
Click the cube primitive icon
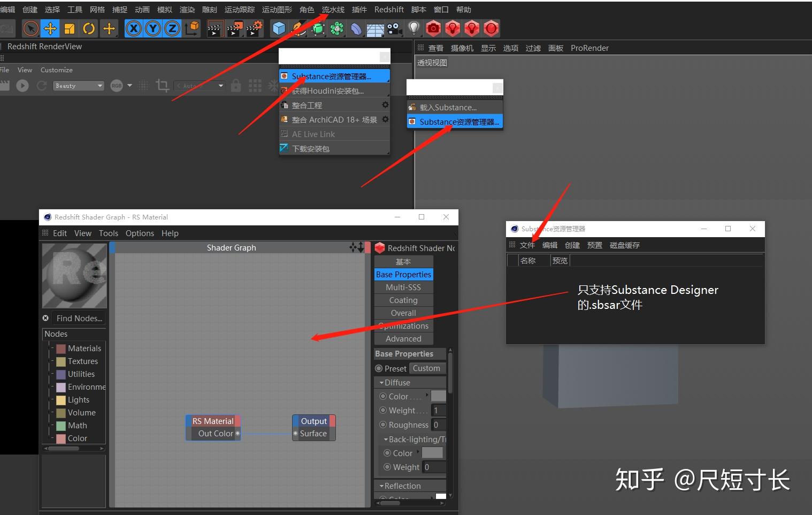click(279, 28)
